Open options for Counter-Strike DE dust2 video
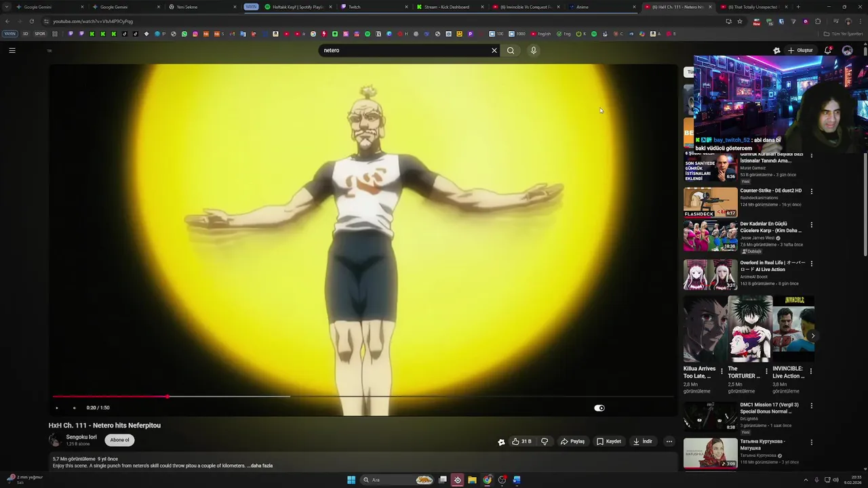Screen dimensions: 868x488 click(x=812, y=191)
